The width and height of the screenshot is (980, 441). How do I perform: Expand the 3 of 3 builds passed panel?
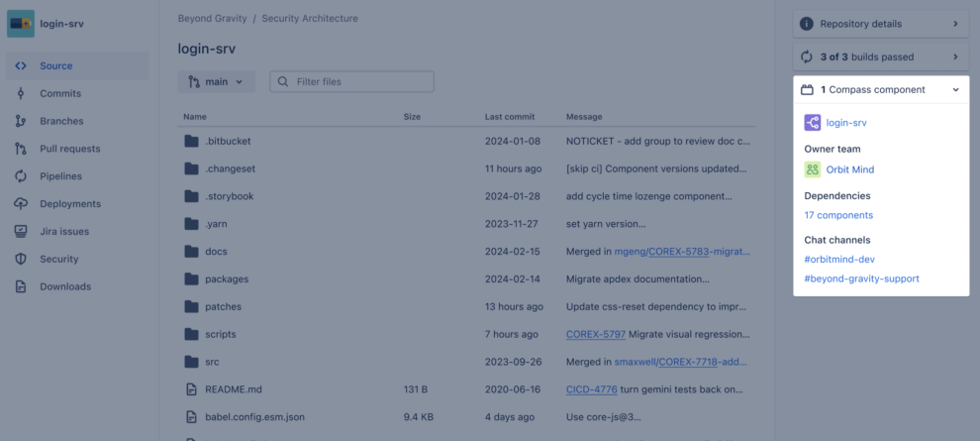pyautogui.click(x=955, y=56)
